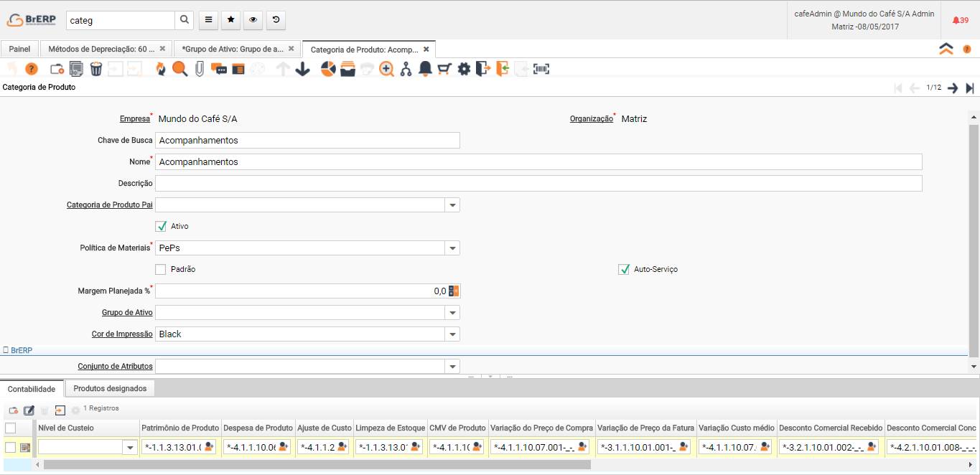Viewport: 980px width, 475px height.
Task: Open account picker for Despesa de Produto
Action: tap(284, 447)
